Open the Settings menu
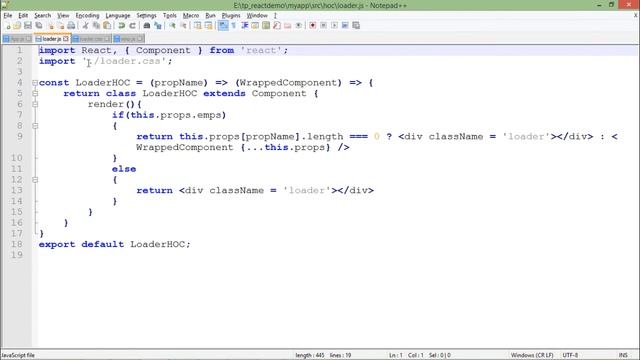The width and height of the screenshot is (640, 360). (x=146, y=16)
